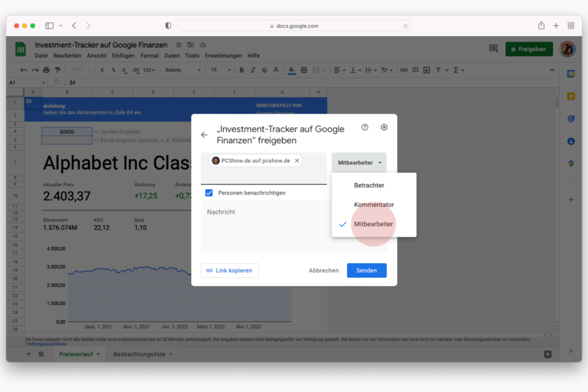Open the Einfügen menu
The image size is (588, 392).
point(123,56)
